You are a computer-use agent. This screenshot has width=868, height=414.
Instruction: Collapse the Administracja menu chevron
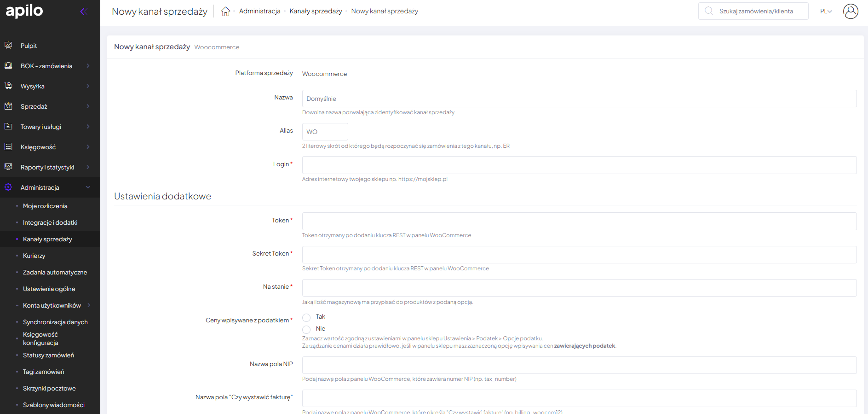coord(88,187)
